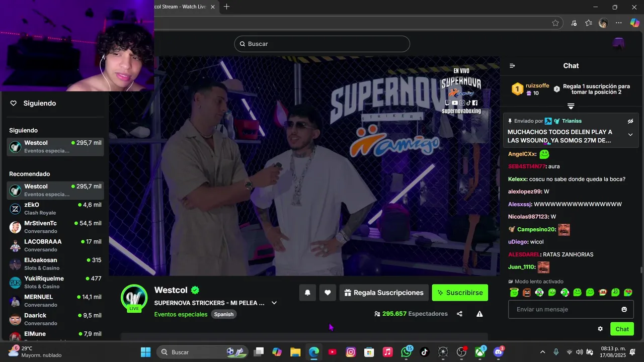Screen dimensions: 644x362
Task: Open chat settings gear icon
Action: (x=600, y=329)
